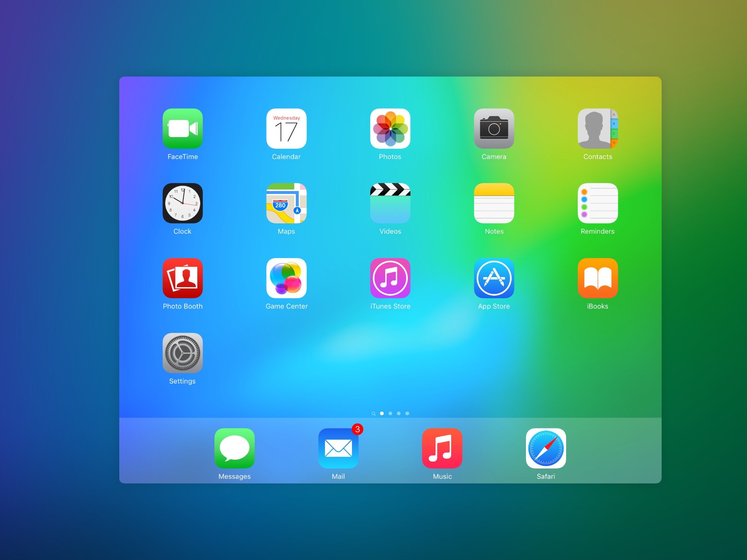The height and width of the screenshot is (560, 747).
Task: Launch the Reminders app
Action: coord(597,203)
